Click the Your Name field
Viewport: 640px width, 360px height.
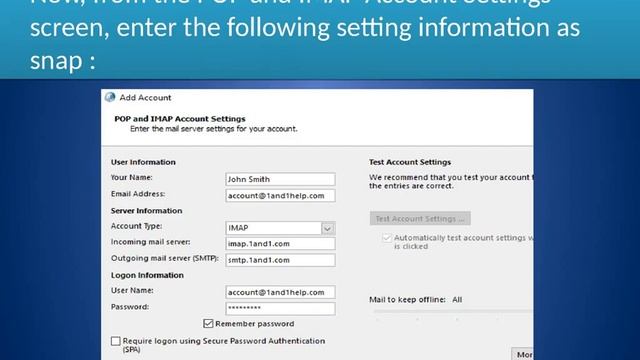(280, 179)
